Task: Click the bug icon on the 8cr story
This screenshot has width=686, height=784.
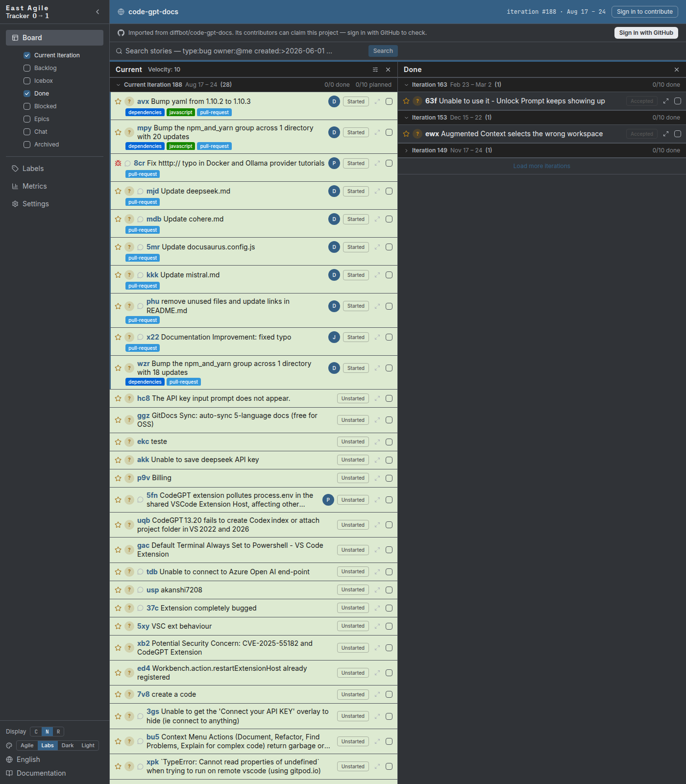Action: pos(118,163)
